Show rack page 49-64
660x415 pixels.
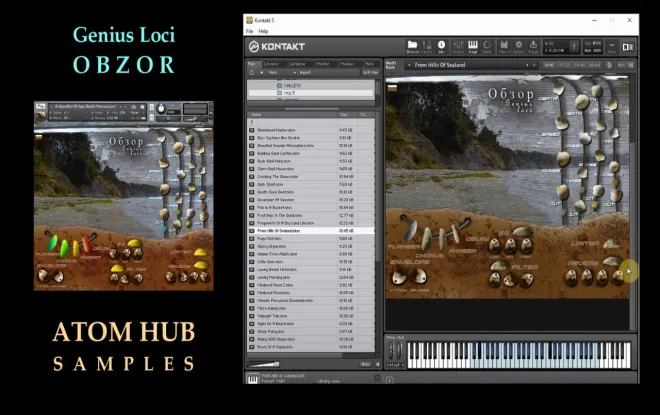[x=594, y=65]
